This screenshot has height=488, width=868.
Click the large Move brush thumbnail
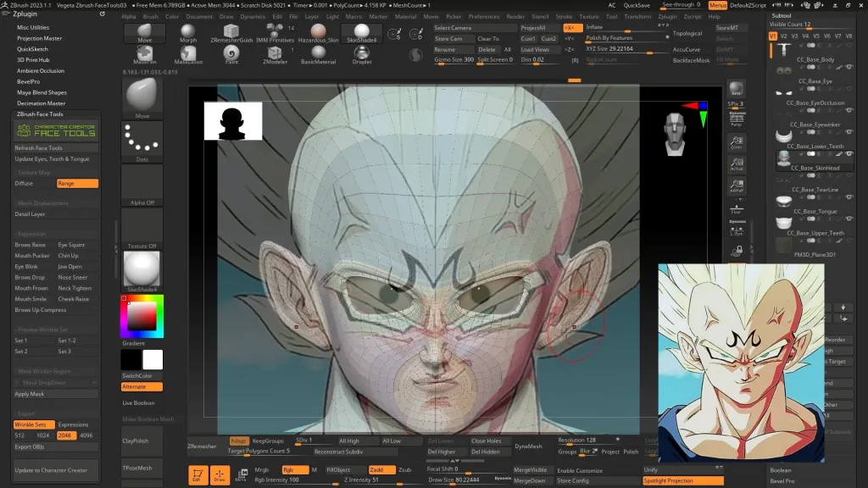(142, 98)
